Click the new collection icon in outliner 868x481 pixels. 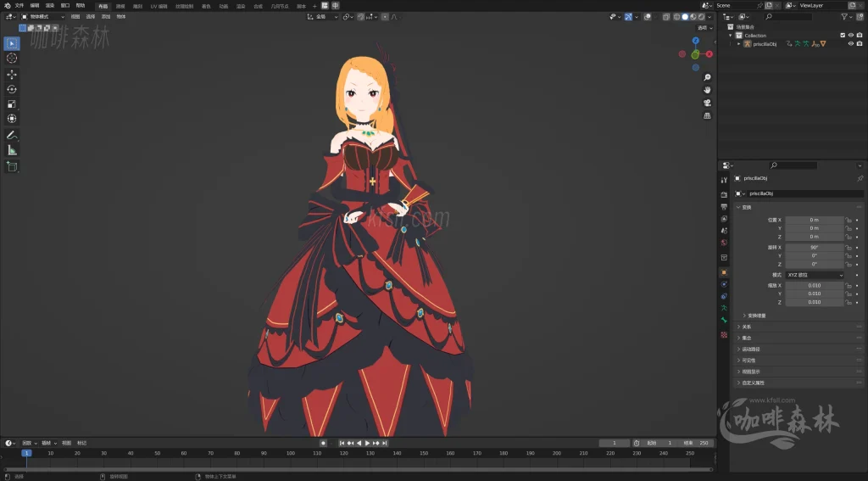(860, 17)
